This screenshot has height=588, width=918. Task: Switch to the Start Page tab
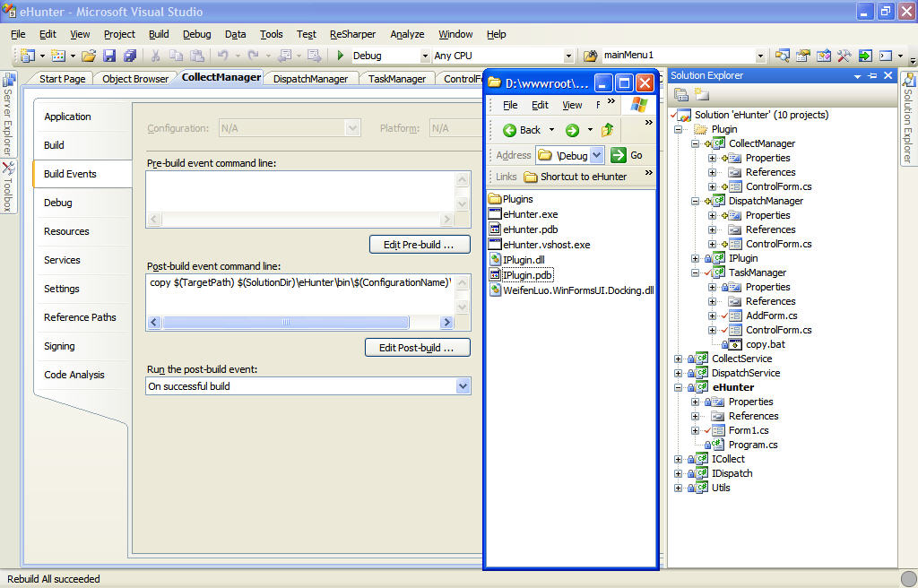(x=62, y=79)
